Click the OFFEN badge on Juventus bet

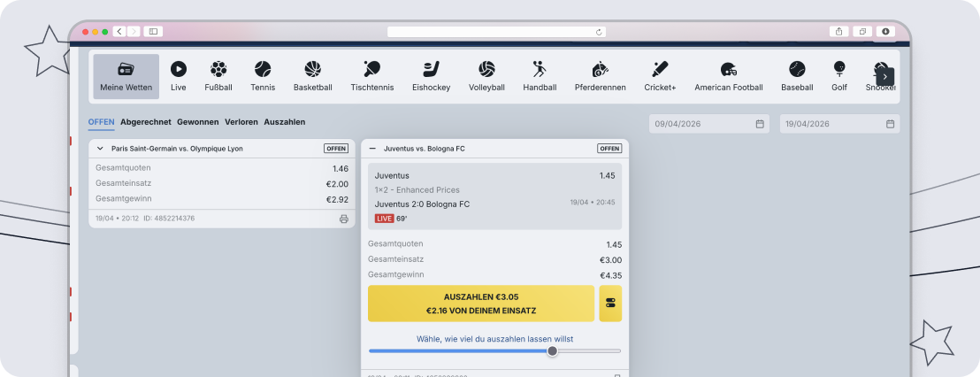609,148
